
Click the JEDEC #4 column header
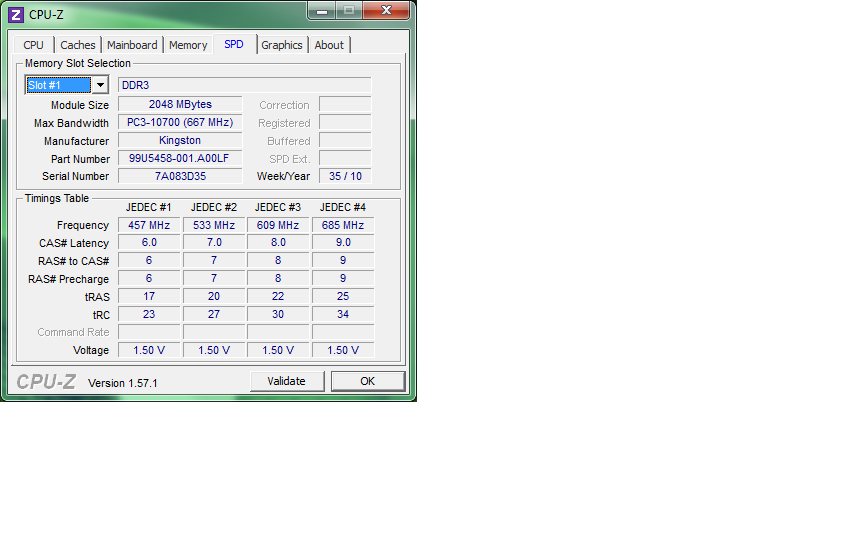pyautogui.click(x=343, y=208)
